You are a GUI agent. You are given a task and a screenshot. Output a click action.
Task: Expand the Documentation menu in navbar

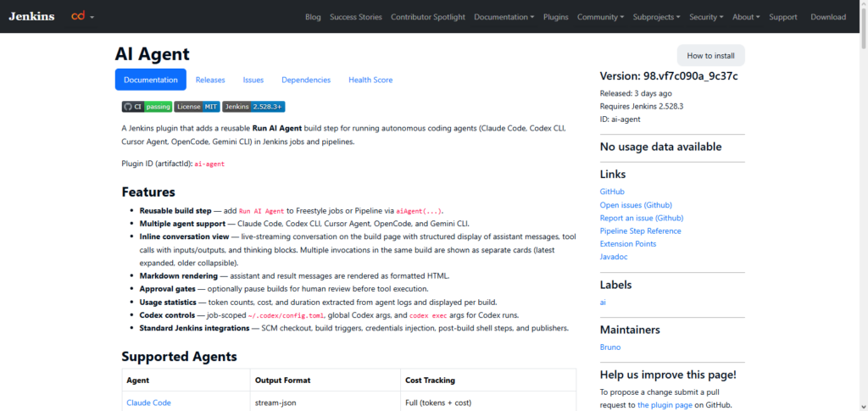click(x=504, y=17)
